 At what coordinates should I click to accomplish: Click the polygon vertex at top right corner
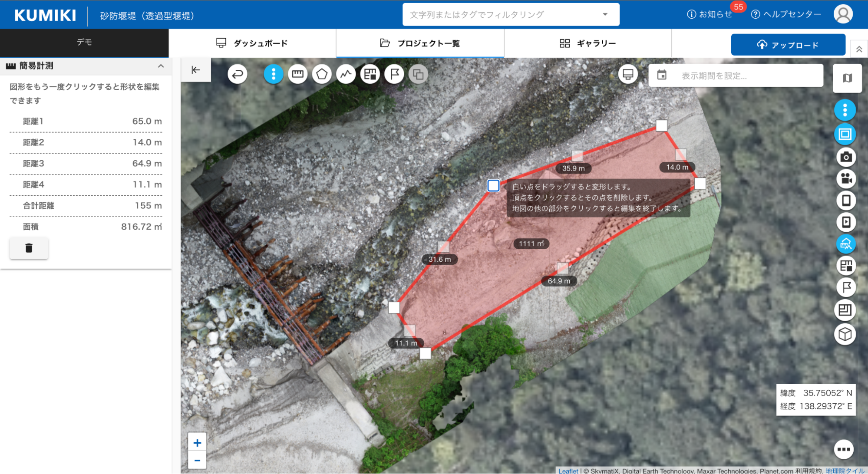661,126
